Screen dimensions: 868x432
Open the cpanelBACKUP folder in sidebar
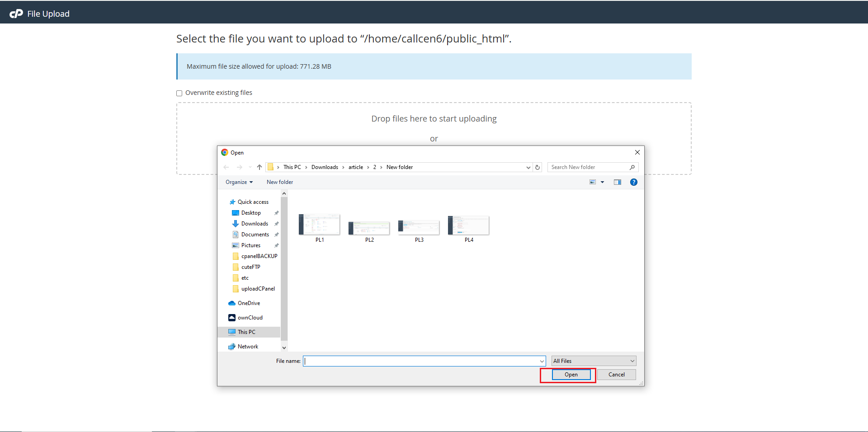click(259, 256)
